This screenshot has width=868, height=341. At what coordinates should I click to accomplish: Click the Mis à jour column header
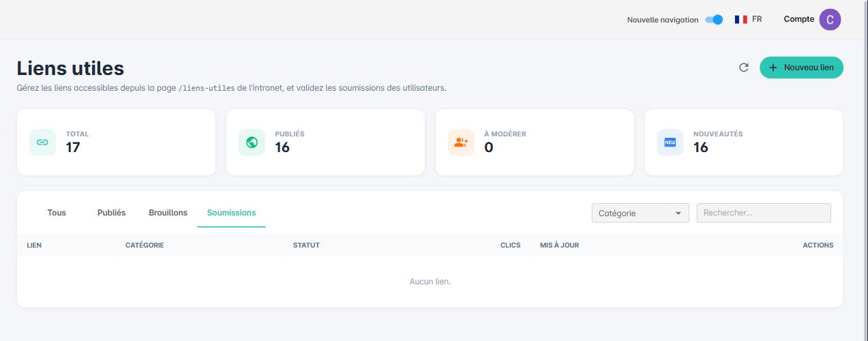pyautogui.click(x=559, y=246)
